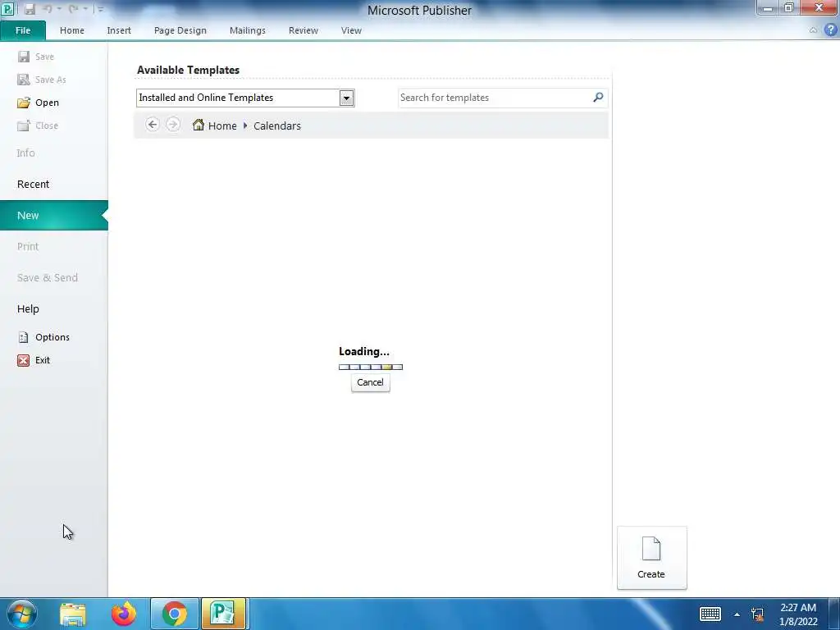
Task: Click the Back navigation arrow
Action: [152, 125]
